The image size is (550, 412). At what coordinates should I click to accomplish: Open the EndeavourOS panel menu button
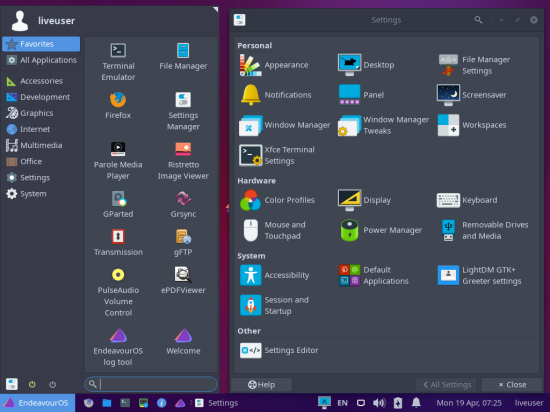[x=38, y=403]
